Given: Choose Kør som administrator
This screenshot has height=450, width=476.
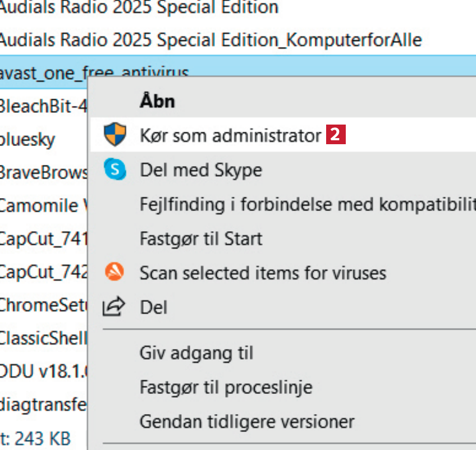Looking at the screenshot, I should point(230,135).
